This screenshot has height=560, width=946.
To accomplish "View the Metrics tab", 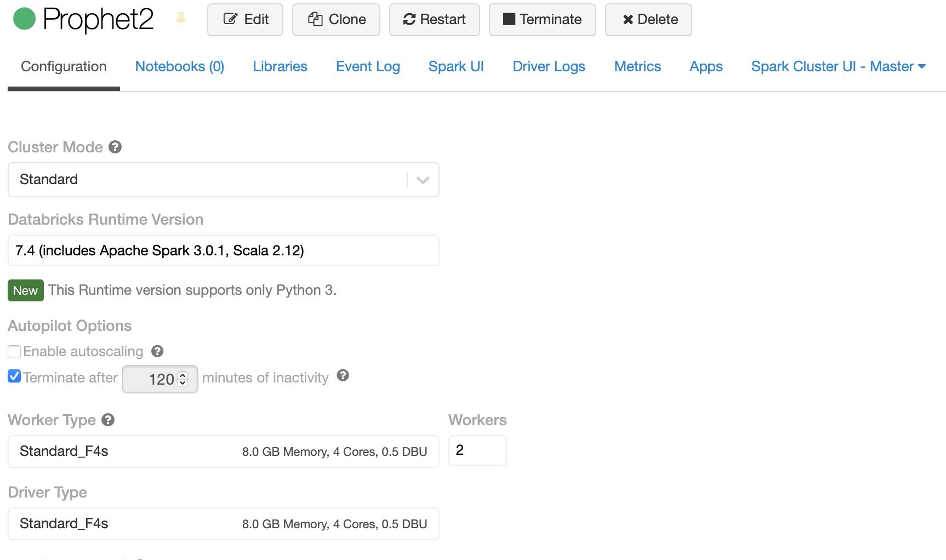I will click(637, 66).
